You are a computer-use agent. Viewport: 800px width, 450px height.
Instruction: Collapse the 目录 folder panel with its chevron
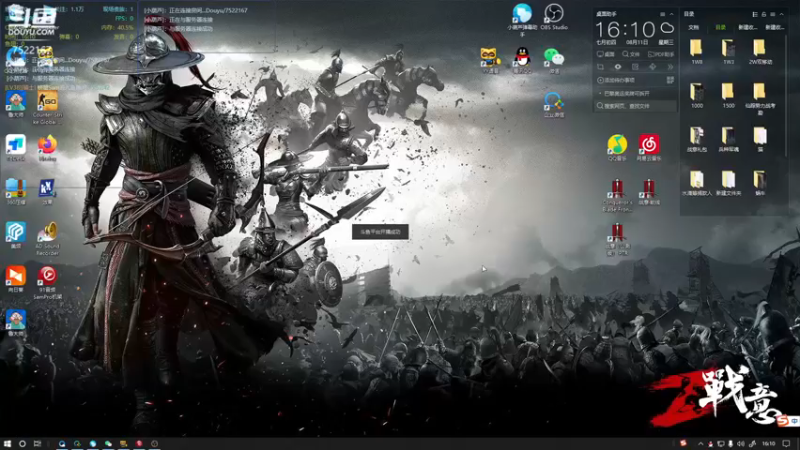pyautogui.click(x=781, y=14)
